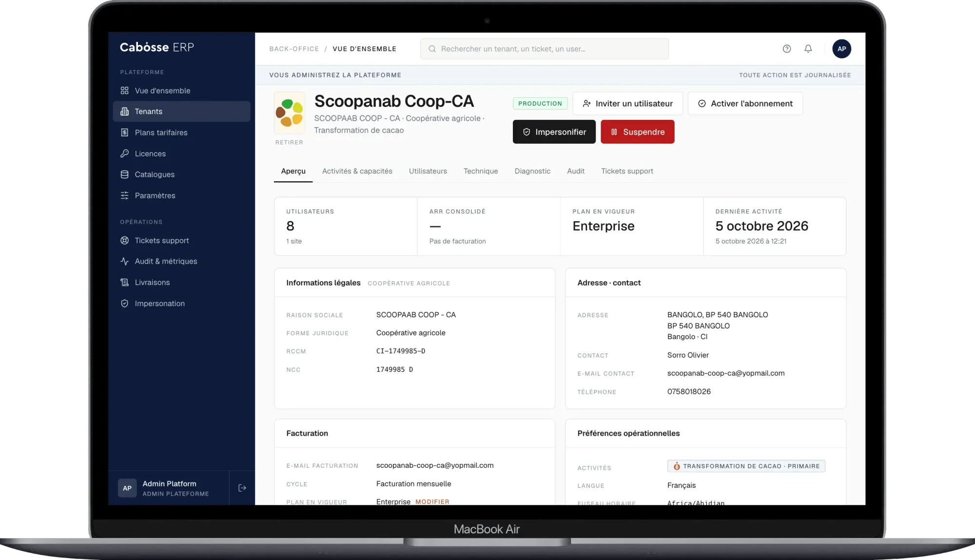The height and width of the screenshot is (560, 975).
Task: Open the Technique tab
Action: pos(481,171)
